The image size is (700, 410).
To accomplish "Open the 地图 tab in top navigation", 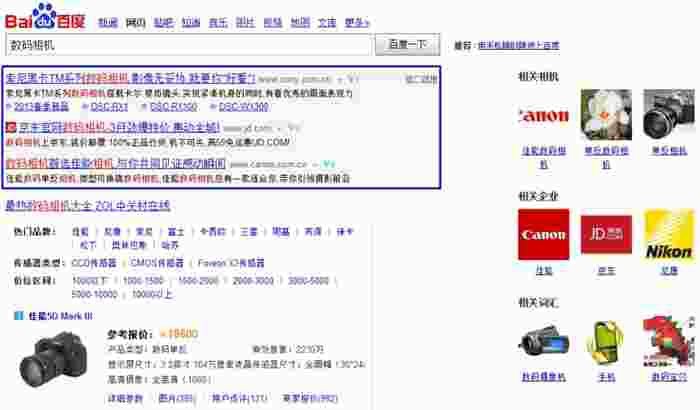I will 300,22.
